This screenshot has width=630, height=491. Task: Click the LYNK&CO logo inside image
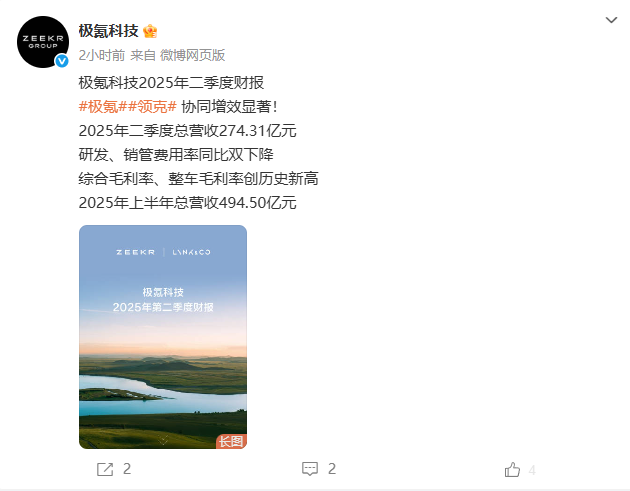191,252
